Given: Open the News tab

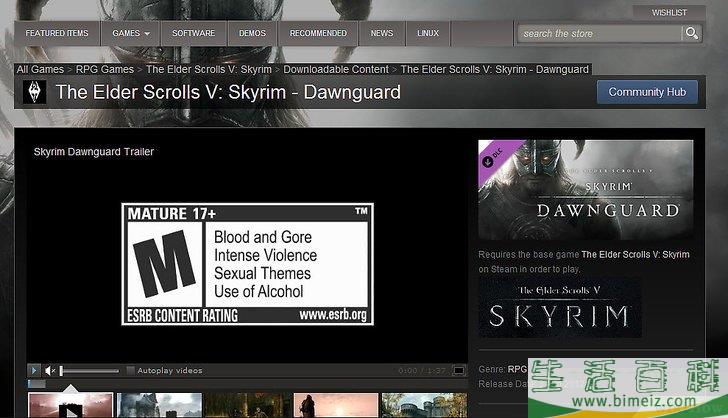Looking at the screenshot, I should [x=382, y=33].
